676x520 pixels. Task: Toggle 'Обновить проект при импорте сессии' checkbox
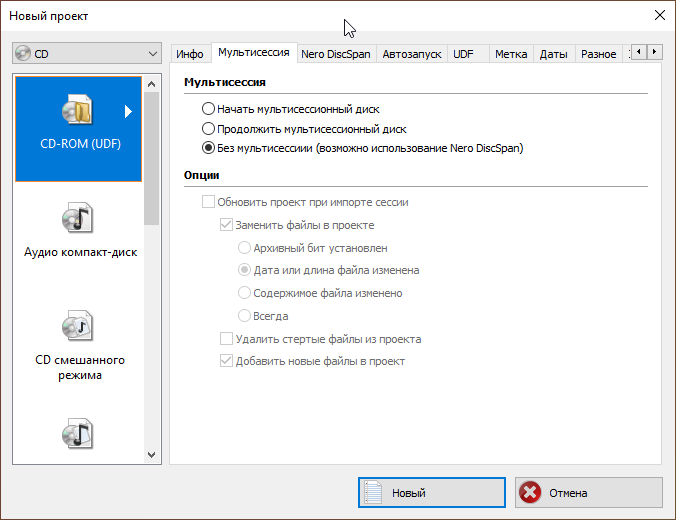pos(208,202)
